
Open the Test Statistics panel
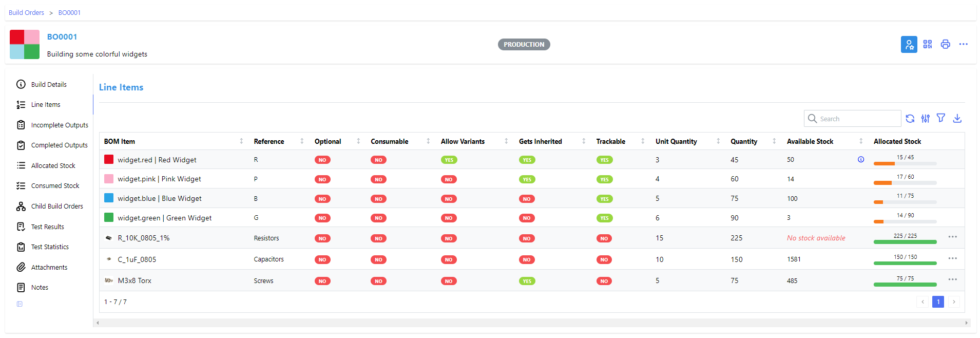tap(50, 247)
